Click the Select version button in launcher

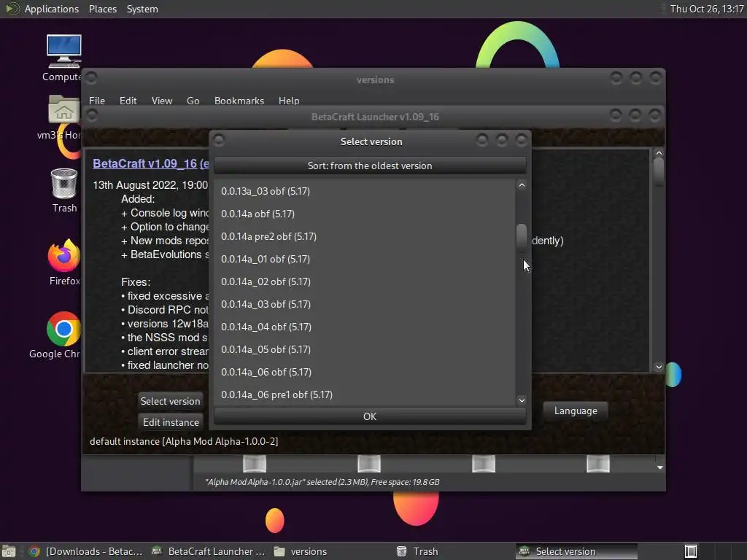170,401
